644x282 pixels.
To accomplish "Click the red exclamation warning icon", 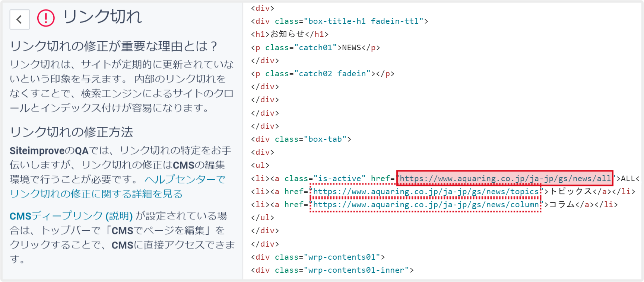I will [46, 18].
